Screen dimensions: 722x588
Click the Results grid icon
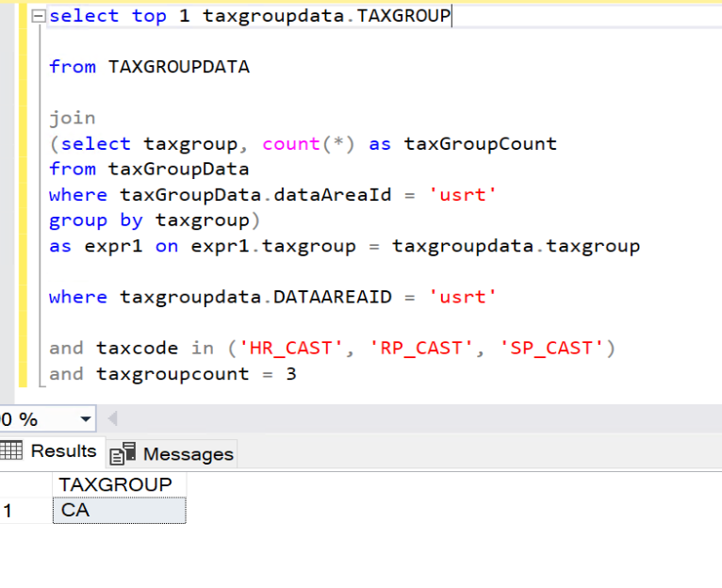pos(11,450)
